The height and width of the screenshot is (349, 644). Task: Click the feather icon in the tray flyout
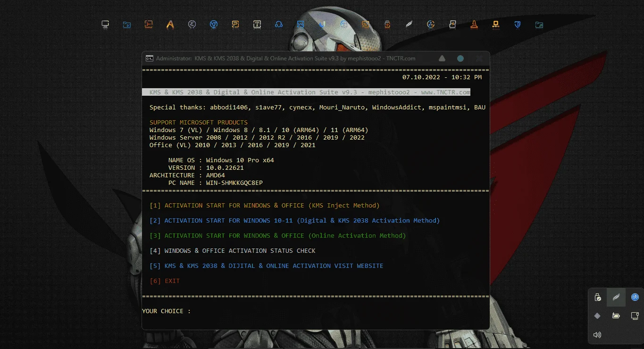click(x=616, y=297)
